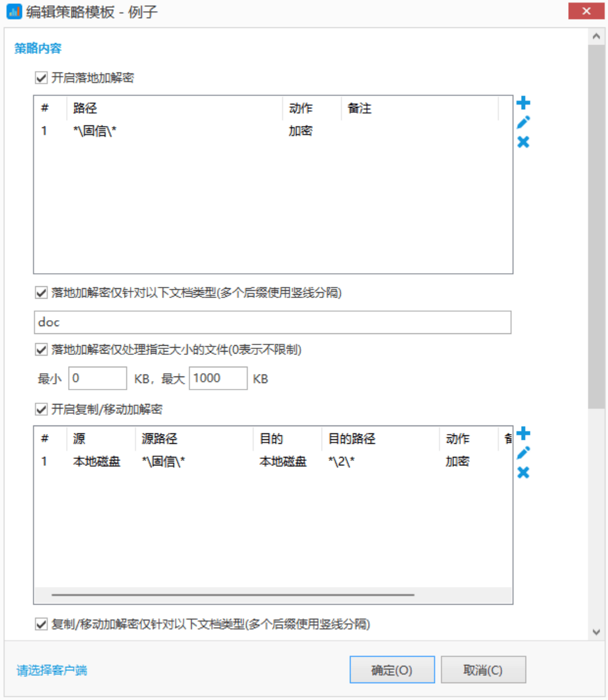The height and width of the screenshot is (700, 608).
Task: Click delete X icon beside landing encryption list
Action: (x=523, y=142)
